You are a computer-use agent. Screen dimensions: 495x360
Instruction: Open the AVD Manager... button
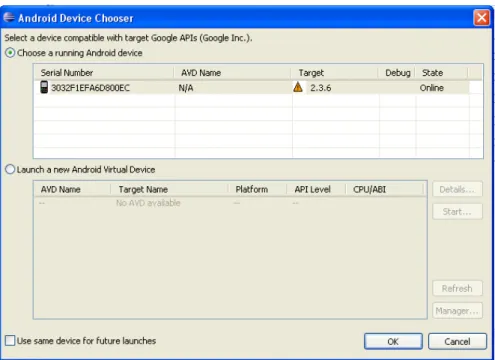tap(457, 311)
